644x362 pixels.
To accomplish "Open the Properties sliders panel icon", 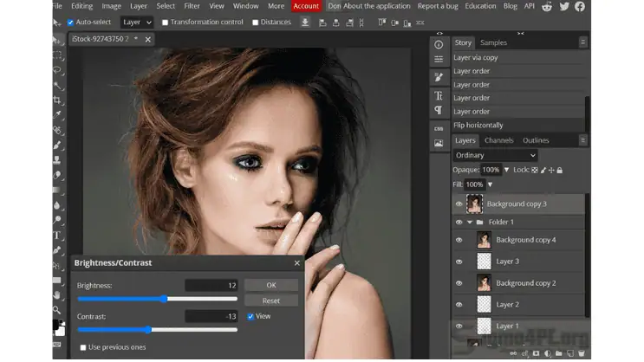I will pos(439,59).
